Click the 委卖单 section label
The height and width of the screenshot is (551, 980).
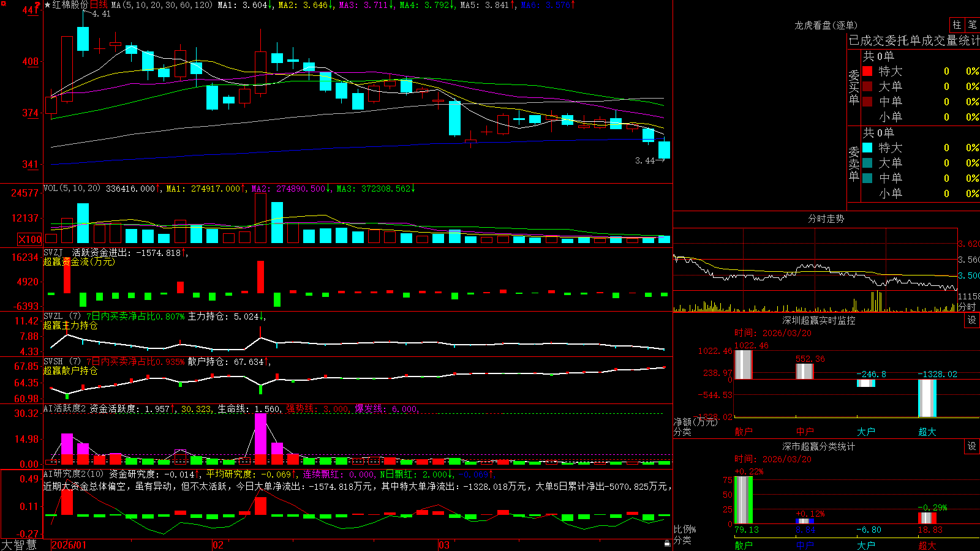[x=854, y=164]
